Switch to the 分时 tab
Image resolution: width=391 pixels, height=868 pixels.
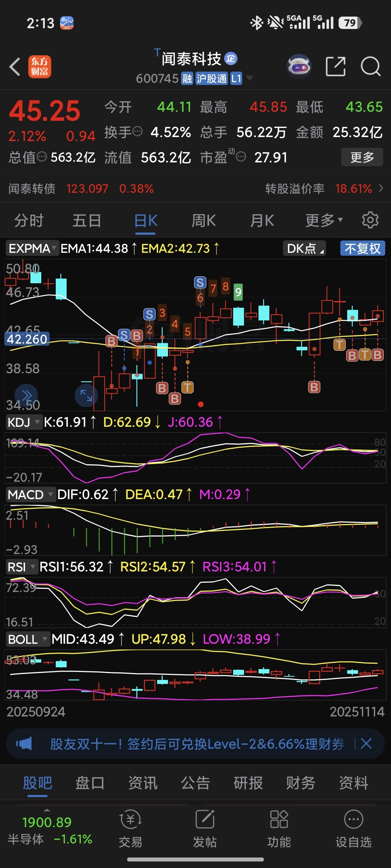coord(29,220)
